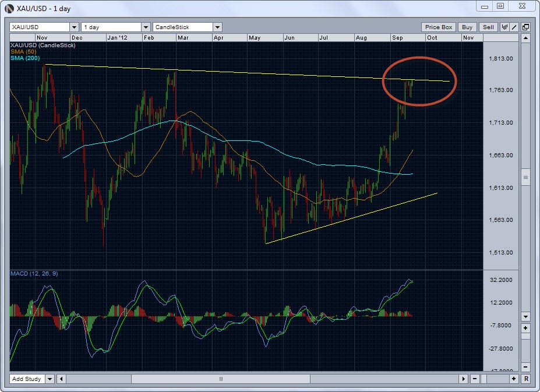
Task: Click the Buy button
Action: click(467, 27)
